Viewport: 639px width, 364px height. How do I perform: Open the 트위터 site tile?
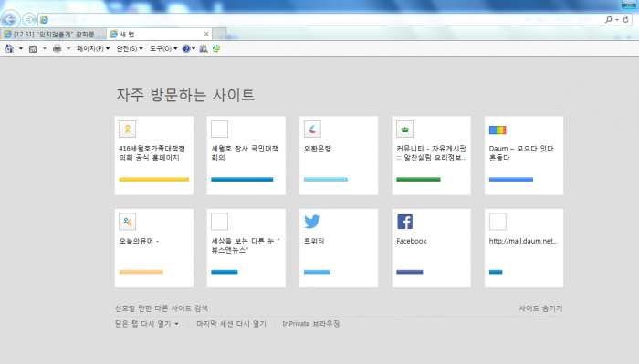(339, 248)
